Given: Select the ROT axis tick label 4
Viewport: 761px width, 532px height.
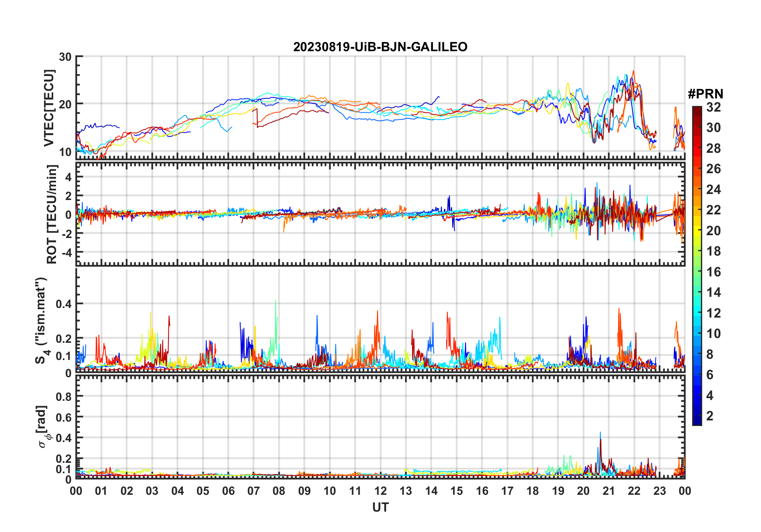Looking at the screenshot, I should coord(68,177).
